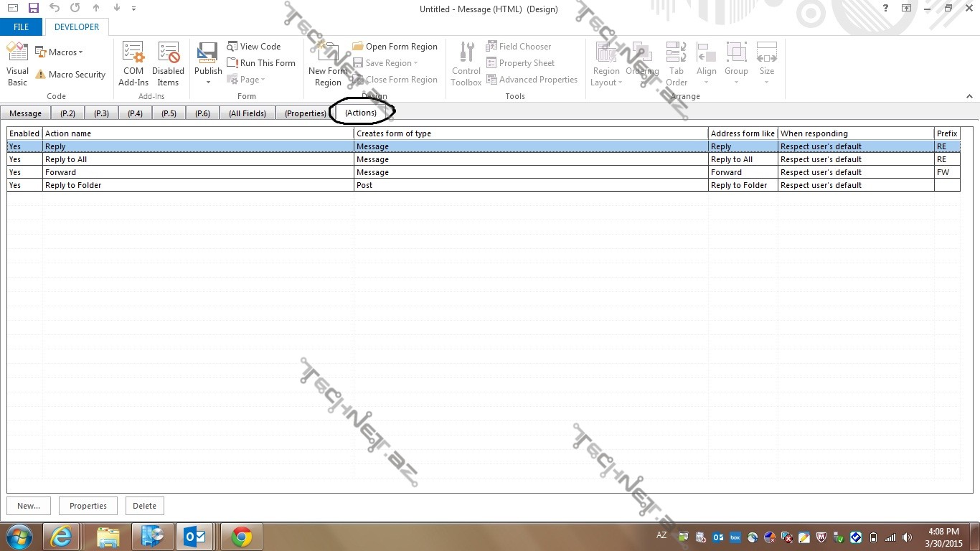This screenshot has width=980, height=551.
Task: Switch to the (All Fields) tab
Action: (248, 113)
